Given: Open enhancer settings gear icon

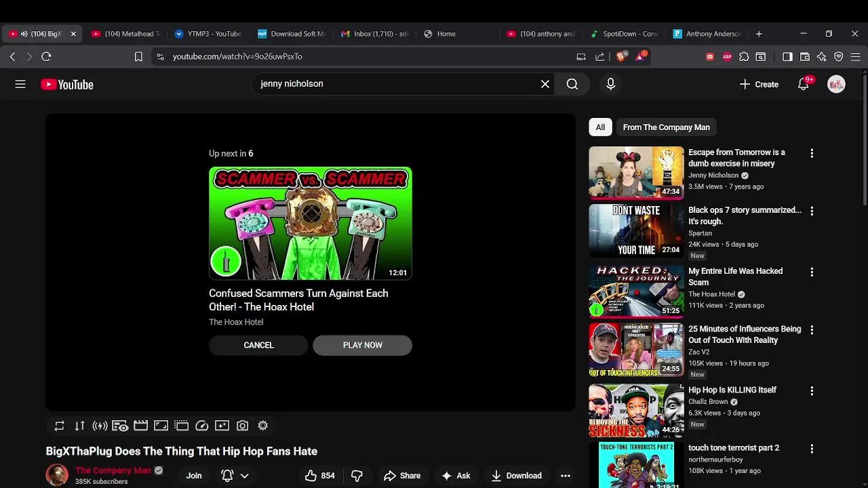Looking at the screenshot, I should pyautogui.click(x=262, y=426).
